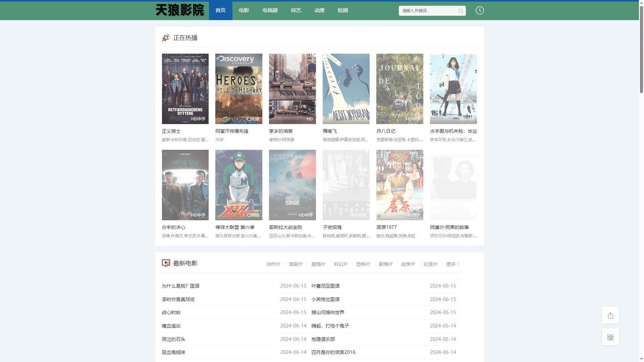This screenshot has width=644, height=362.
Task: Click the 正在热播 section heading
Action: 185,38
